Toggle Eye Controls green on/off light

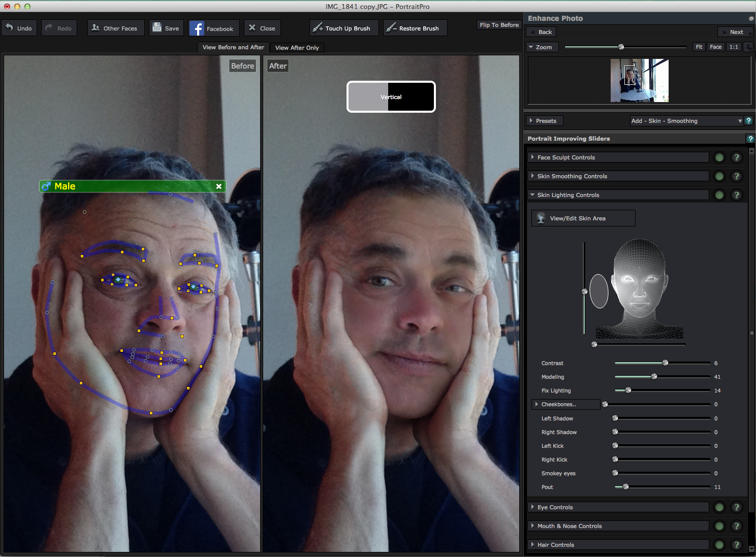719,507
